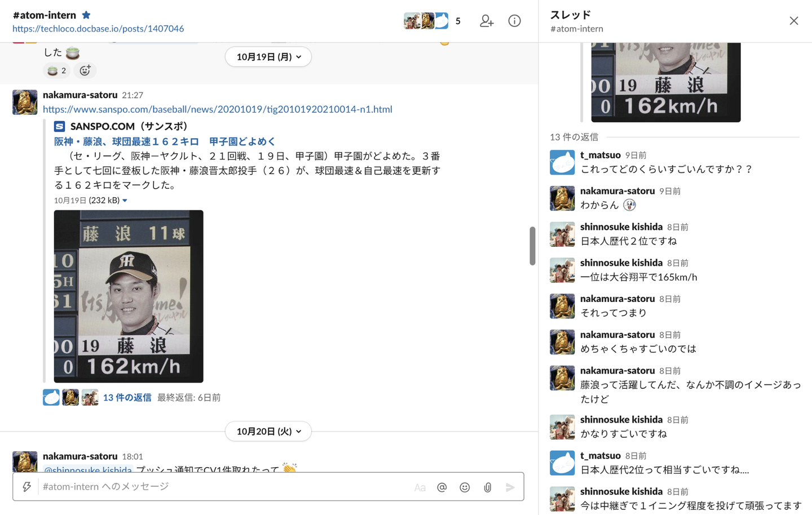812x515 pixels.
Task: Open the sanspo.com baseball news URL
Action: (218, 109)
